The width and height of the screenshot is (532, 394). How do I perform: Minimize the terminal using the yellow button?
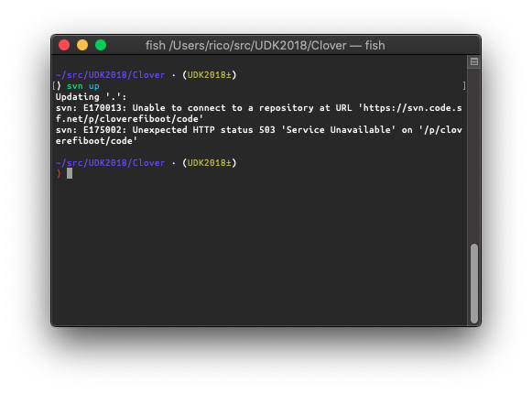pyautogui.click(x=82, y=45)
